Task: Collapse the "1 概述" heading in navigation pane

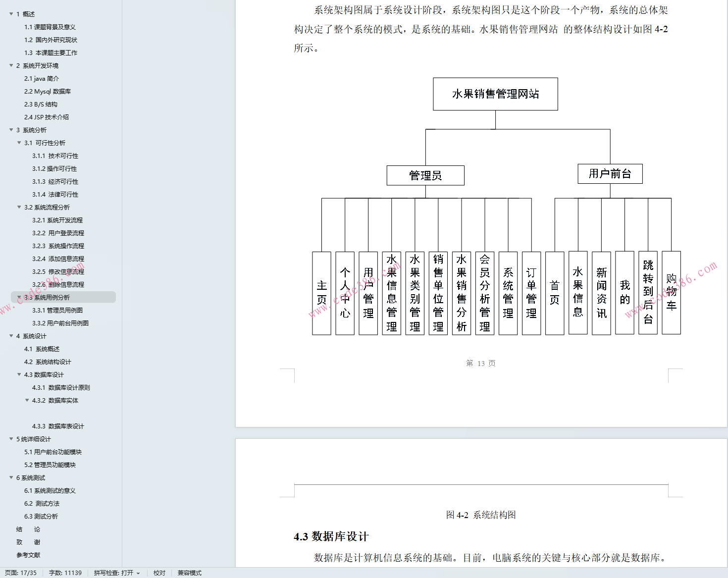Action: coord(12,14)
